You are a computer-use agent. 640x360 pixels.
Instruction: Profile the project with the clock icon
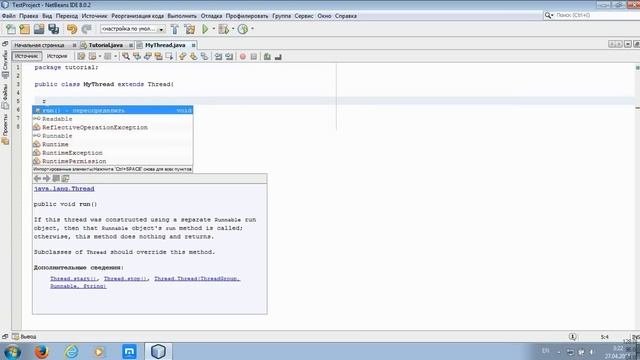tap(243, 29)
